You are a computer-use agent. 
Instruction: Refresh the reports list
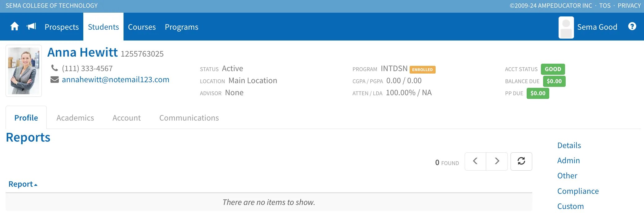point(521,161)
